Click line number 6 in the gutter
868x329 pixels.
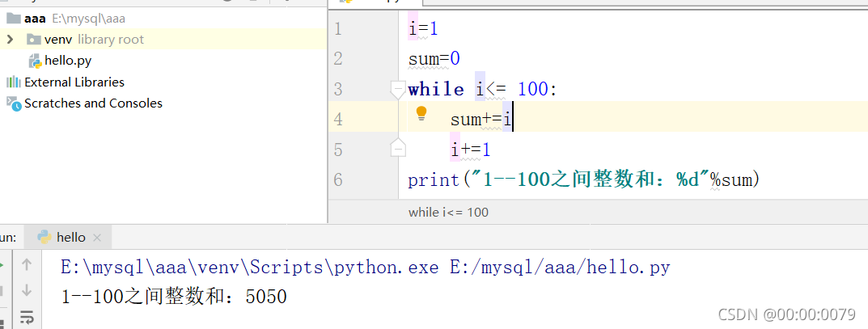[338, 179]
